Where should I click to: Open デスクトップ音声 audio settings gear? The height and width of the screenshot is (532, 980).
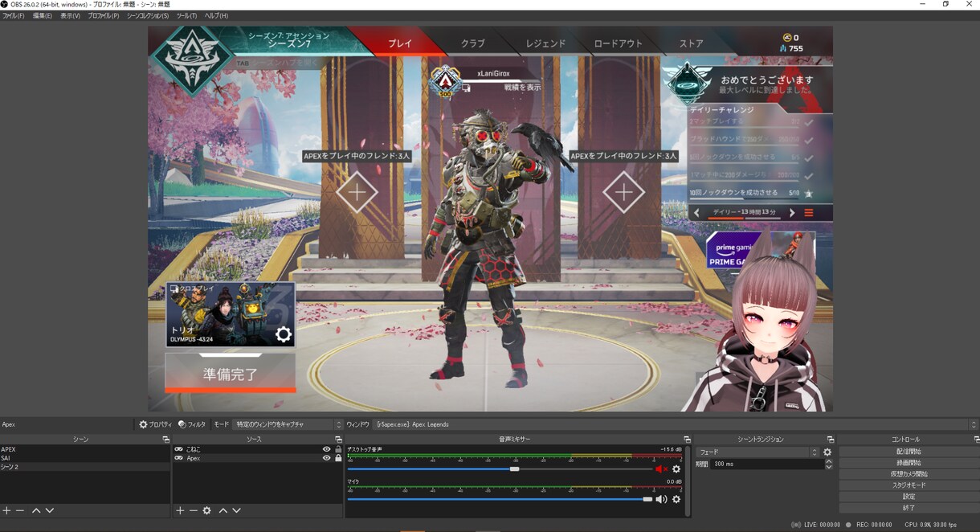pyautogui.click(x=676, y=469)
